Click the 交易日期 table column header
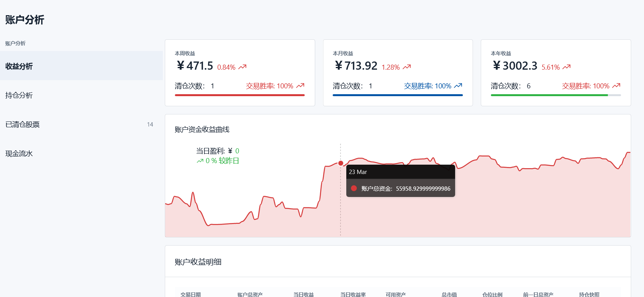This screenshot has height=297, width=644. (190, 295)
